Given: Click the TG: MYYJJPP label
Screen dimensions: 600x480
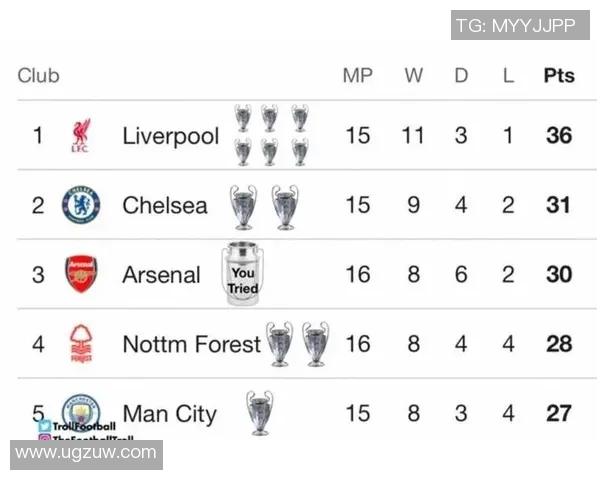Looking at the screenshot, I should click(519, 25).
